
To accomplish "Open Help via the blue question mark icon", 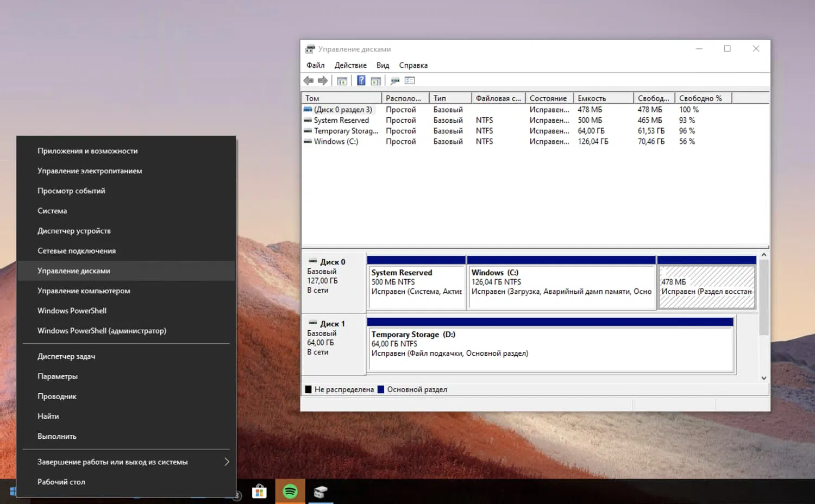I will pos(361,81).
